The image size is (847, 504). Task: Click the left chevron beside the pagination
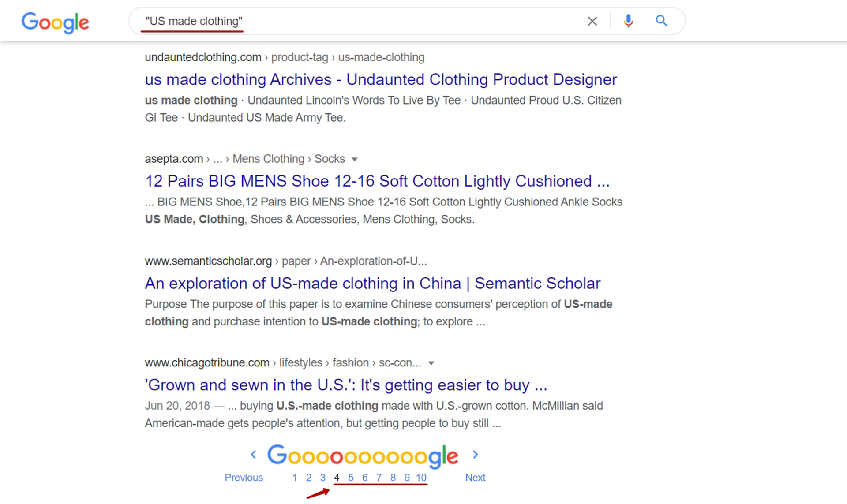tap(254, 454)
